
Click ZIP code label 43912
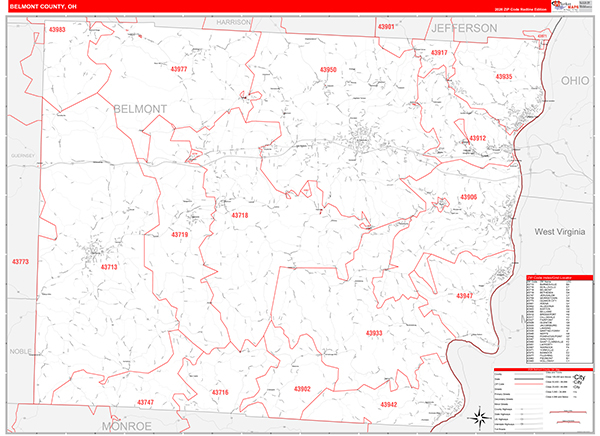[477, 138]
